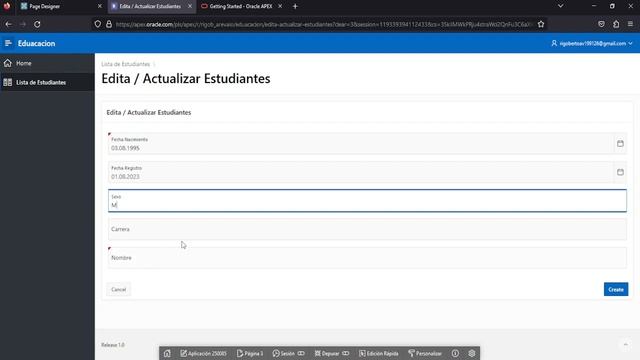
Task: Open the Firefox application menu
Action: [631, 24]
